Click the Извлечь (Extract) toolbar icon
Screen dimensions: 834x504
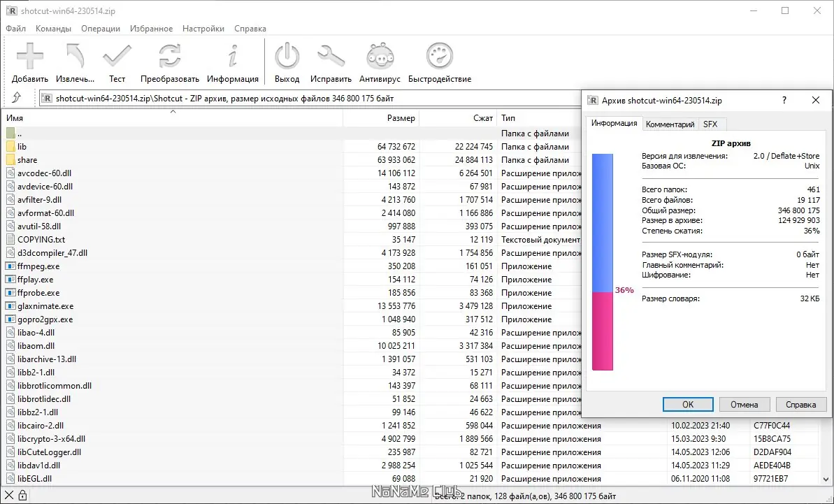75,56
